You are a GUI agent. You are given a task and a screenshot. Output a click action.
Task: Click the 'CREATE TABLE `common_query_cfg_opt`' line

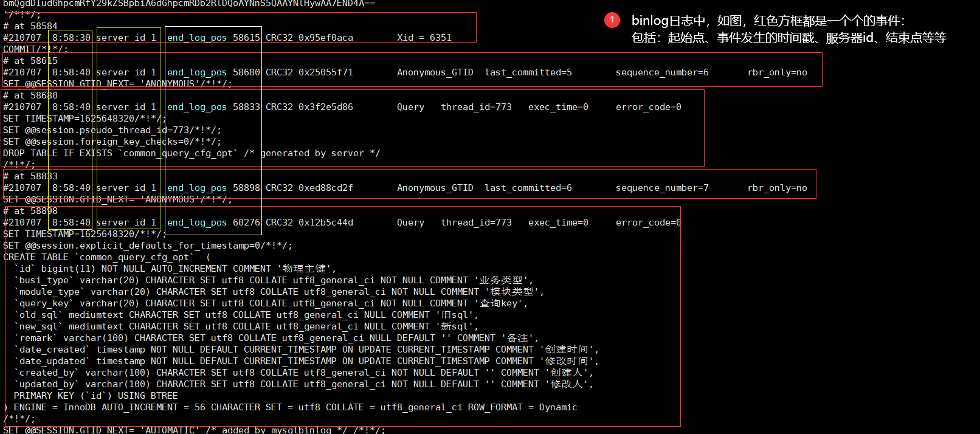[107, 257]
